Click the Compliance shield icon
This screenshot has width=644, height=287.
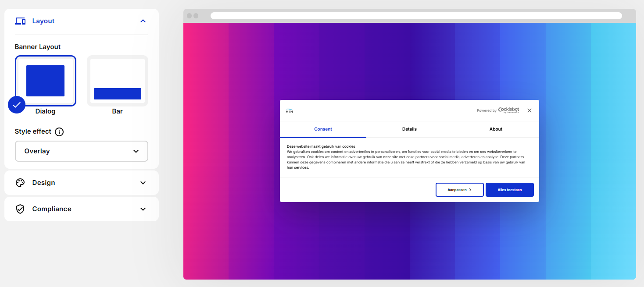click(x=20, y=209)
